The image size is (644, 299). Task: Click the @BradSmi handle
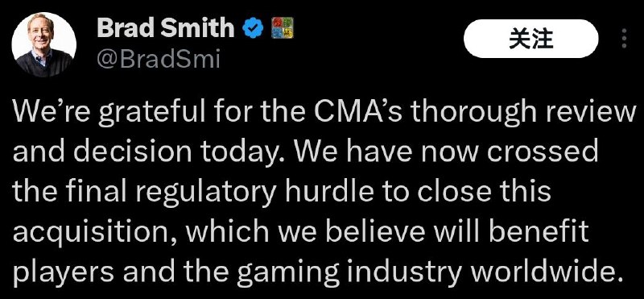[159, 60]
